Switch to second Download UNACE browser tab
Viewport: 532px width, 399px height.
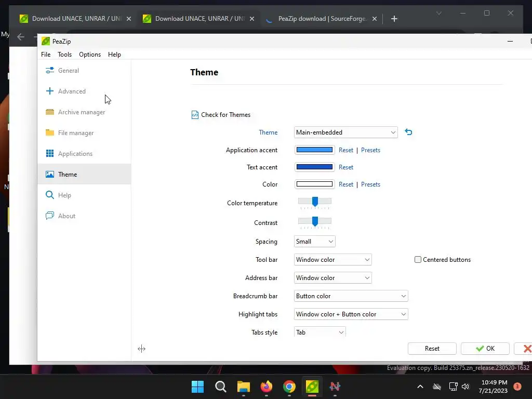[x=199, y=19]
